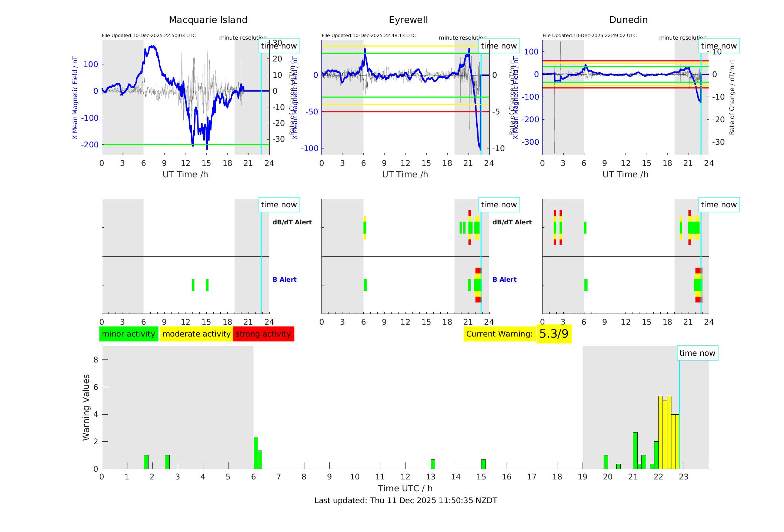
Task: Click the red strong activity legend box
Action: [x=263, y=334]
